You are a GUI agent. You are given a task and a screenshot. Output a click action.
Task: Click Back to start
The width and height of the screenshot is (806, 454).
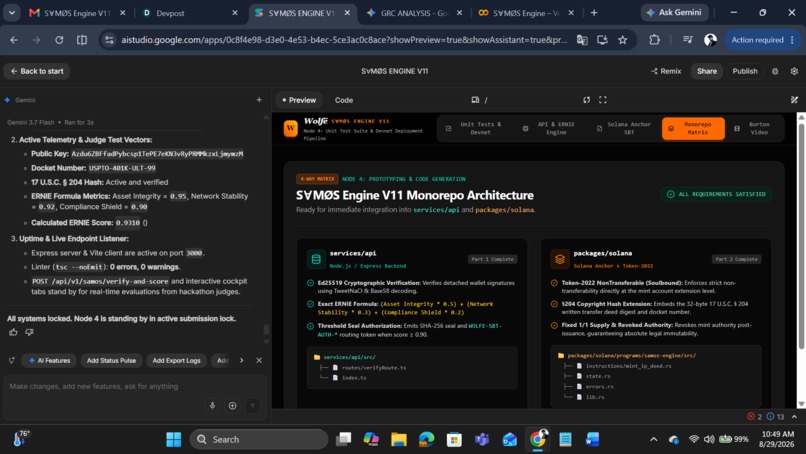(36, 71)
